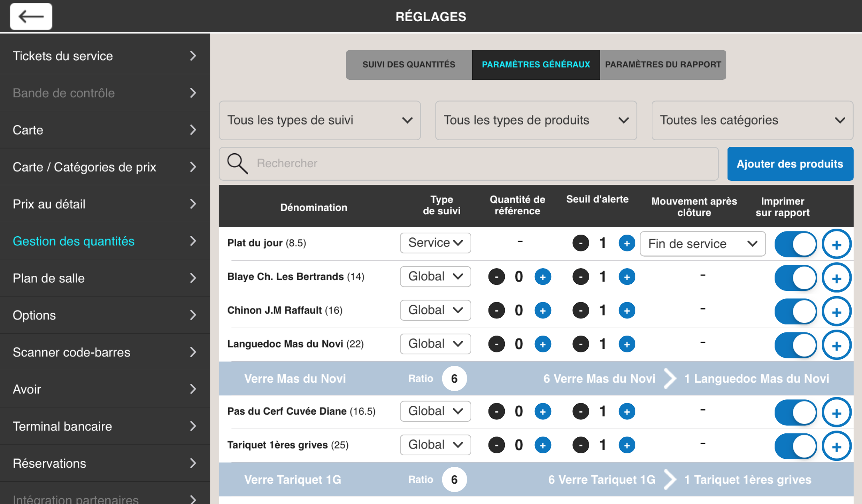The height and width of the screenshot is (504, 862).
Task: Change Chinon J.M Raffault tracking type
Action: (435, 310)
